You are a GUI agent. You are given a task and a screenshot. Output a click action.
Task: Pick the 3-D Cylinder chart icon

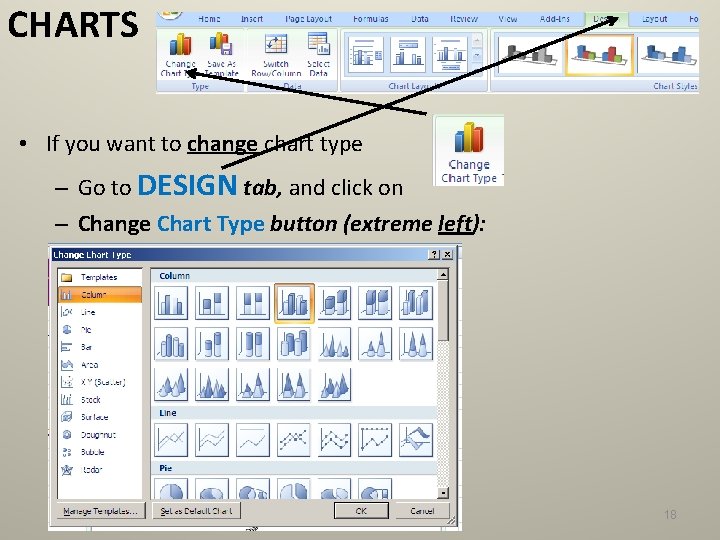click(293, 344)
